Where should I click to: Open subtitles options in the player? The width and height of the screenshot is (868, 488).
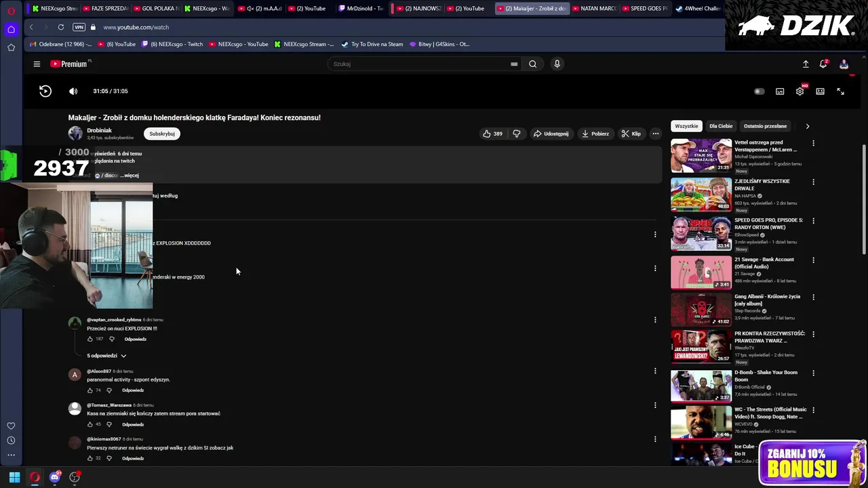tap(780, 91)
